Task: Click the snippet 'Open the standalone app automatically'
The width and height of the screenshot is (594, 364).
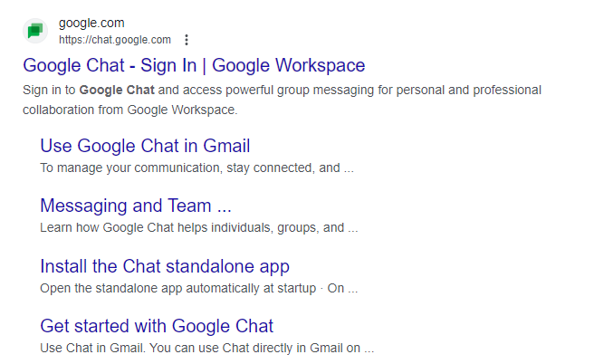Action: (199, 288)
